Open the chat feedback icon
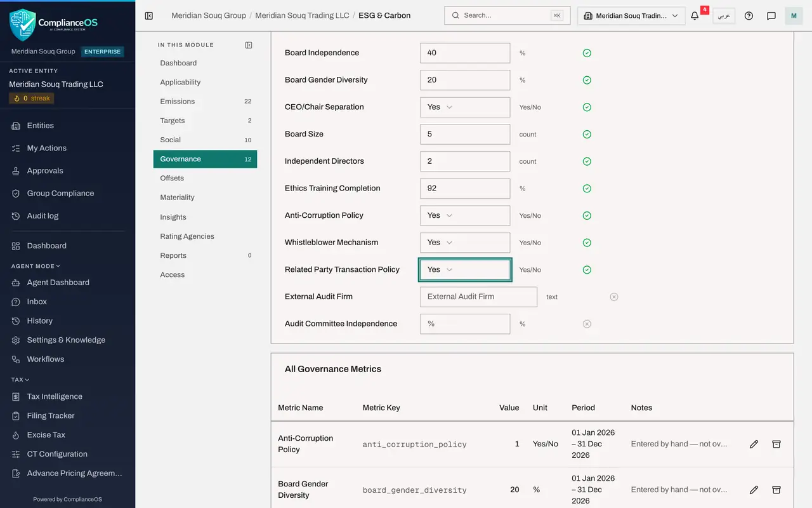812x508 pixels. [771, 16]
